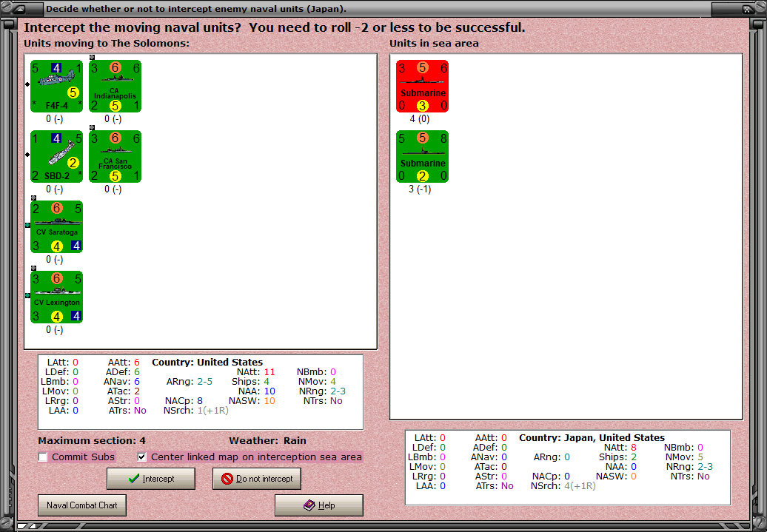Close the interception dialog window

coord(747,9)
